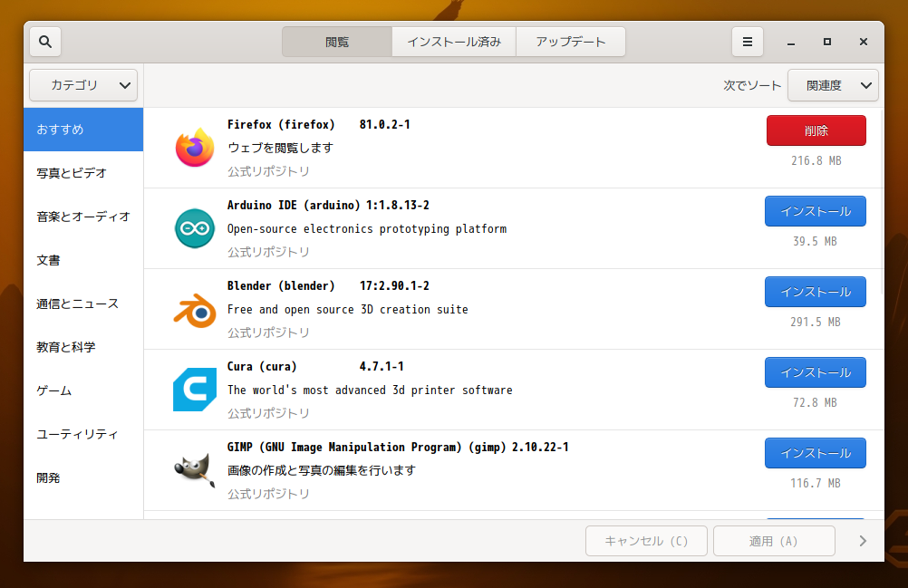Screen dimensions: 908x588
Task: Open the 関連度 sort dropdown
Action: pyautogui.click(x=833, y=85)
